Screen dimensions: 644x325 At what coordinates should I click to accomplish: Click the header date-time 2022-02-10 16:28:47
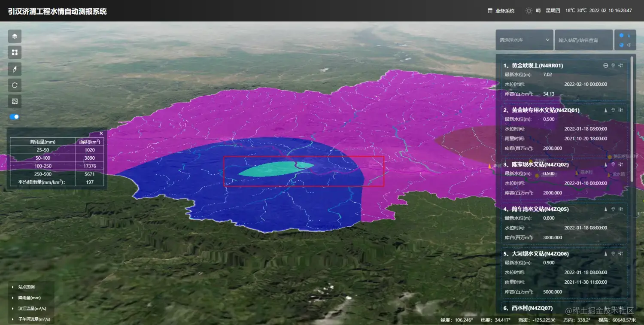click(611, 11)
